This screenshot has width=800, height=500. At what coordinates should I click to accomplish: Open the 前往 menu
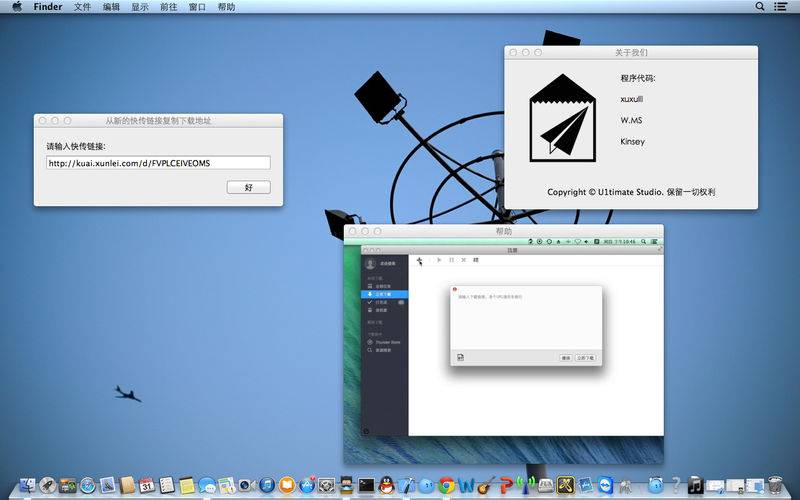coord(168,7)
